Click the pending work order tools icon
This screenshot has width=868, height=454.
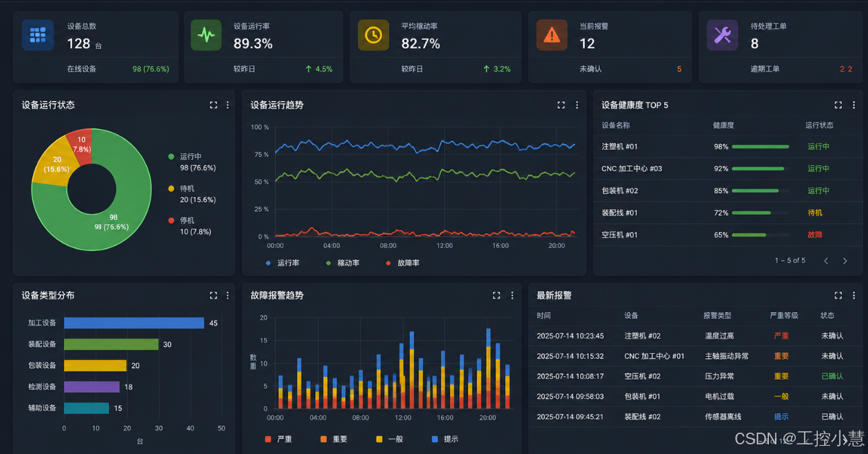722,35
